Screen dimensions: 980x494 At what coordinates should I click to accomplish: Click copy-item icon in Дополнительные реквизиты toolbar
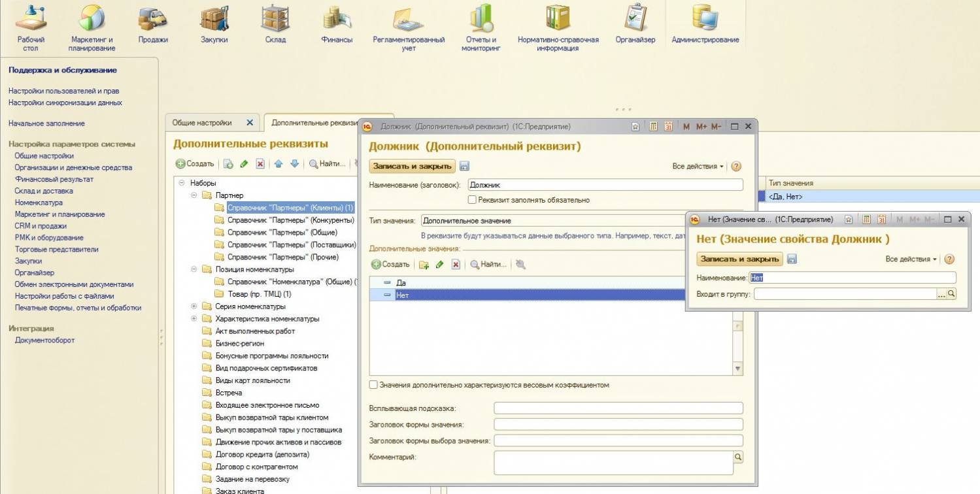[x=228, y=164]
